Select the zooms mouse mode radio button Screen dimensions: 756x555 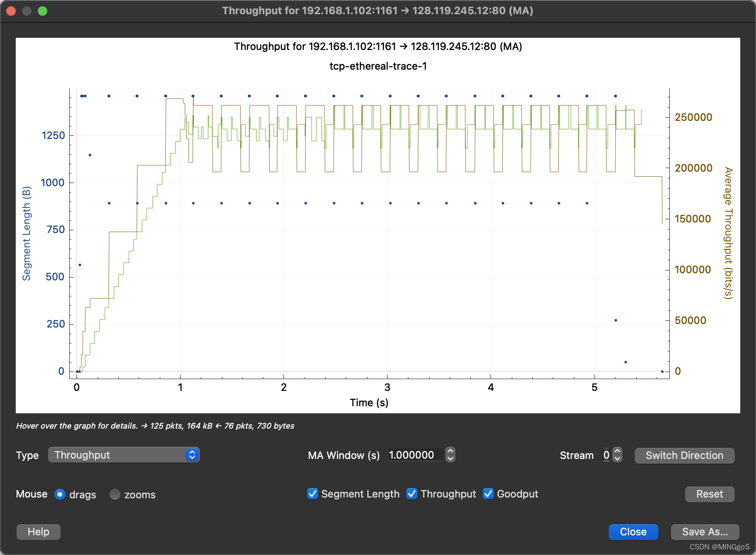tap(115, 494)
